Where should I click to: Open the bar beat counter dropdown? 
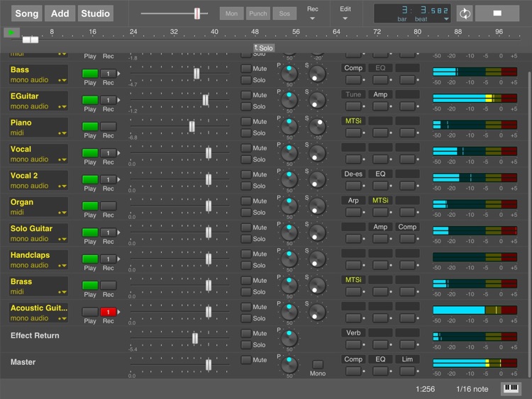(x=446, y=19)
